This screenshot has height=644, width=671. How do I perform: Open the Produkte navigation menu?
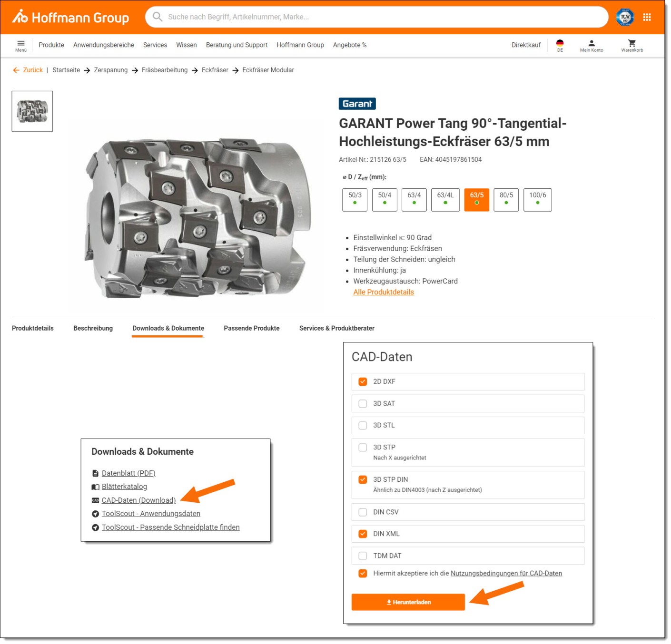51,45
